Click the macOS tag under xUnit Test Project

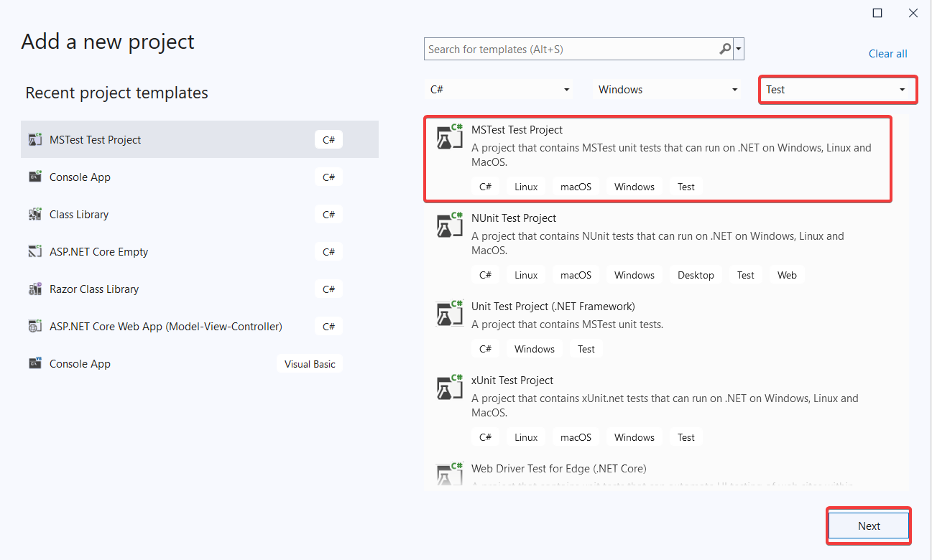(576, 437)
